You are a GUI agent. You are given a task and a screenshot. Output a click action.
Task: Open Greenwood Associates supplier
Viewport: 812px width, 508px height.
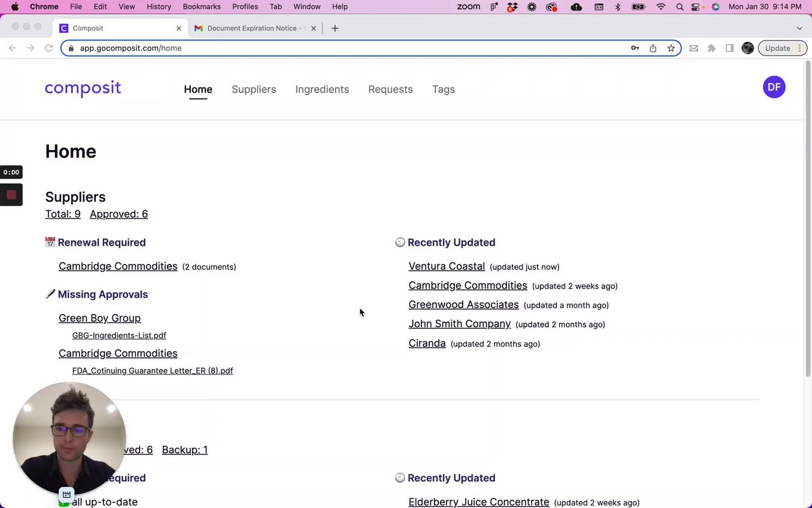(464, 305)
